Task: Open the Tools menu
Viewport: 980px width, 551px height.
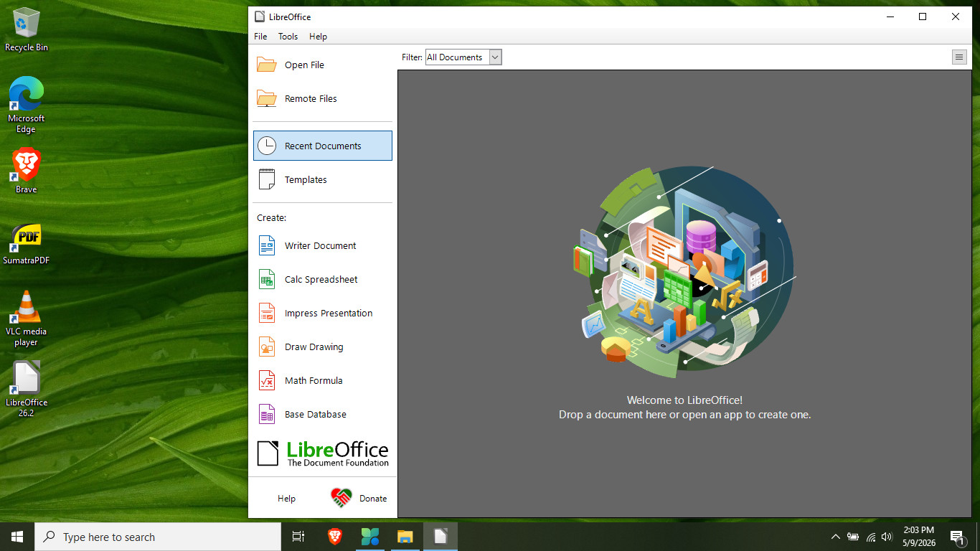Action: point(288,37)
